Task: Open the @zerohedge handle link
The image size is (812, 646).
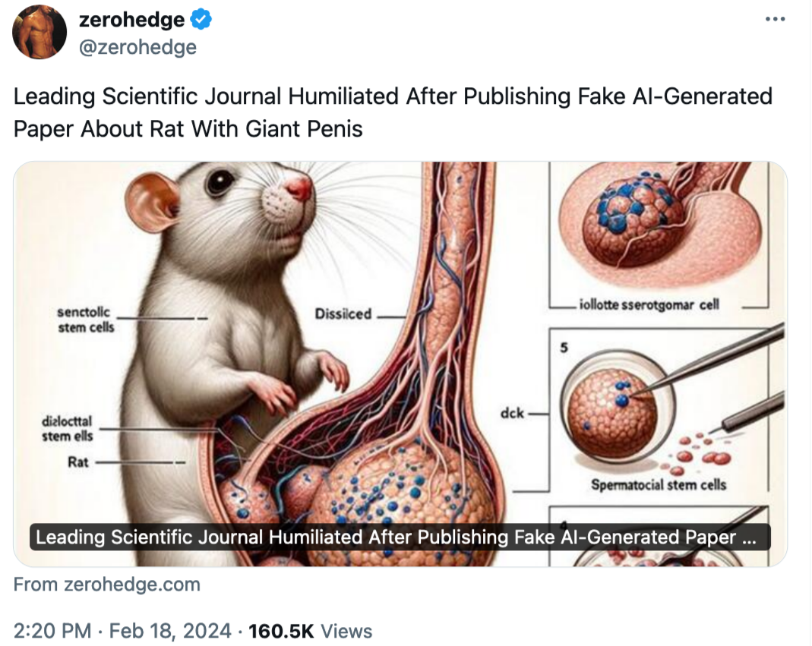Action: point(137,47)
